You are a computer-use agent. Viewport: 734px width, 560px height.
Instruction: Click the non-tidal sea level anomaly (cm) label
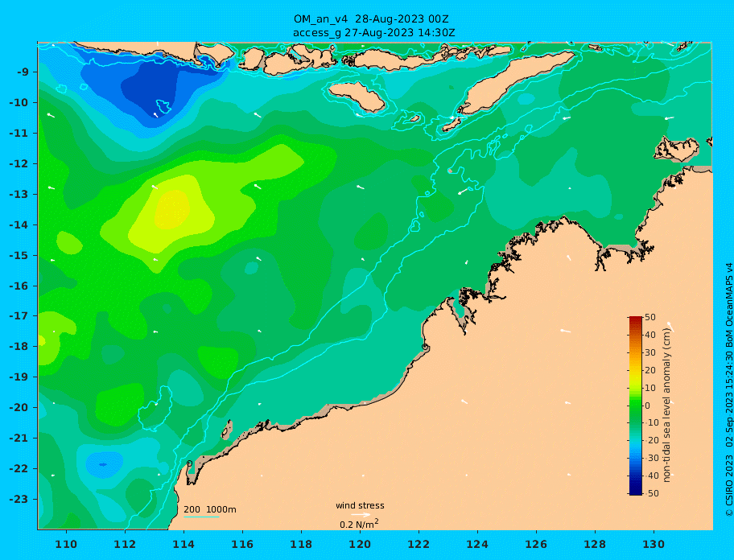pos(666,406)
